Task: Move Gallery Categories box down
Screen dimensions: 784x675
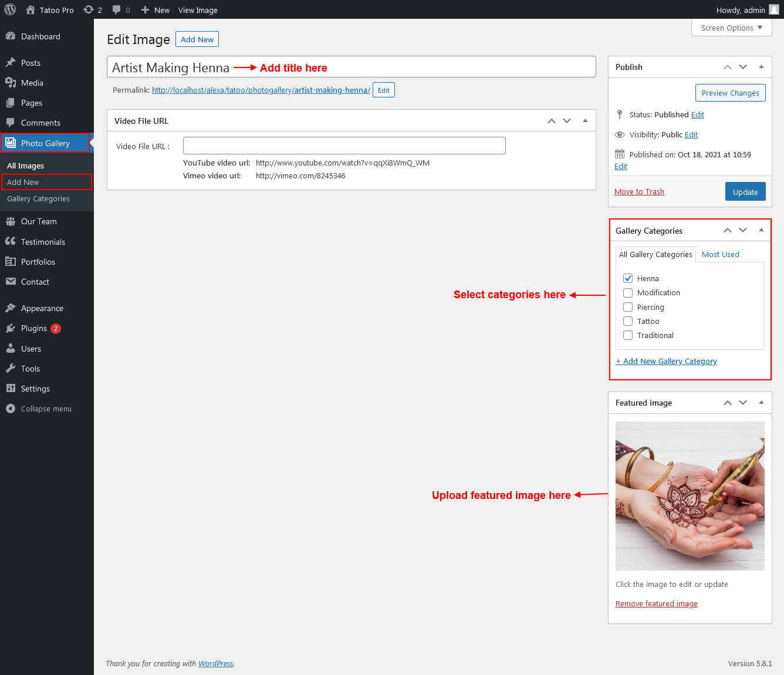Action: [743, 231]
